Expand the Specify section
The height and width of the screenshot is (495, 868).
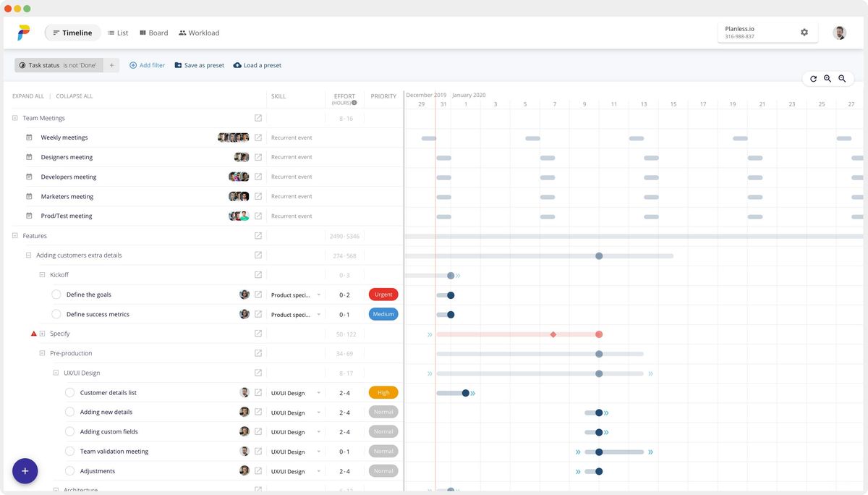point(41,334)
